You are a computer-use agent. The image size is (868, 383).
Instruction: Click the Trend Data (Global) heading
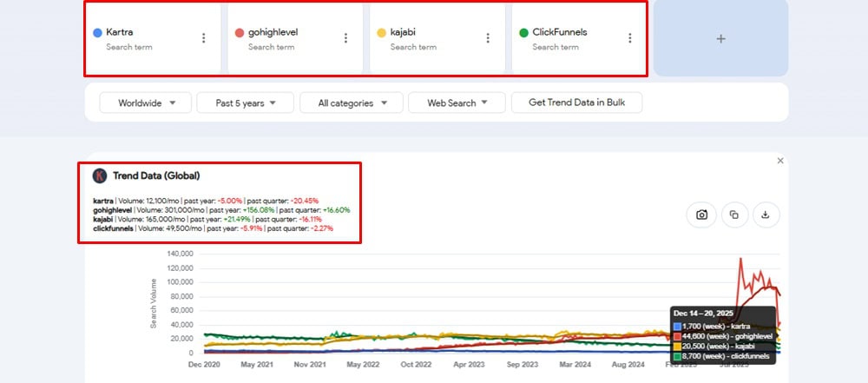[156, 175]
